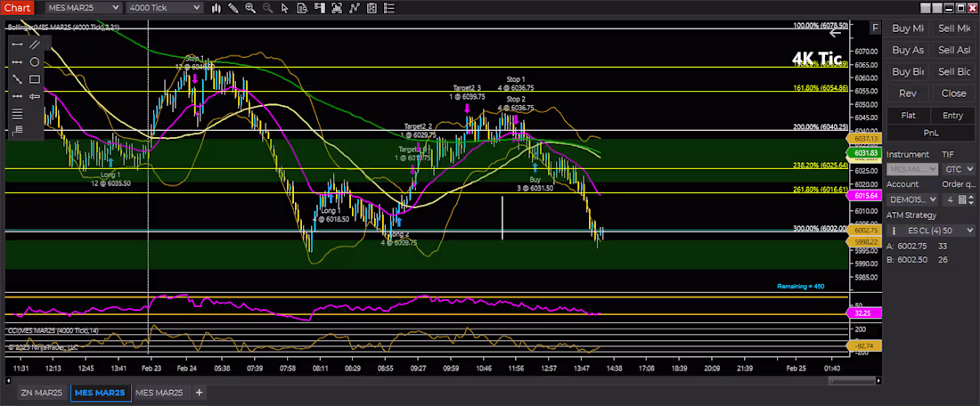The height and width of the screenshot is (406, 980).
Task: Click the Sell Market button
Action: (x=954, y=28)
